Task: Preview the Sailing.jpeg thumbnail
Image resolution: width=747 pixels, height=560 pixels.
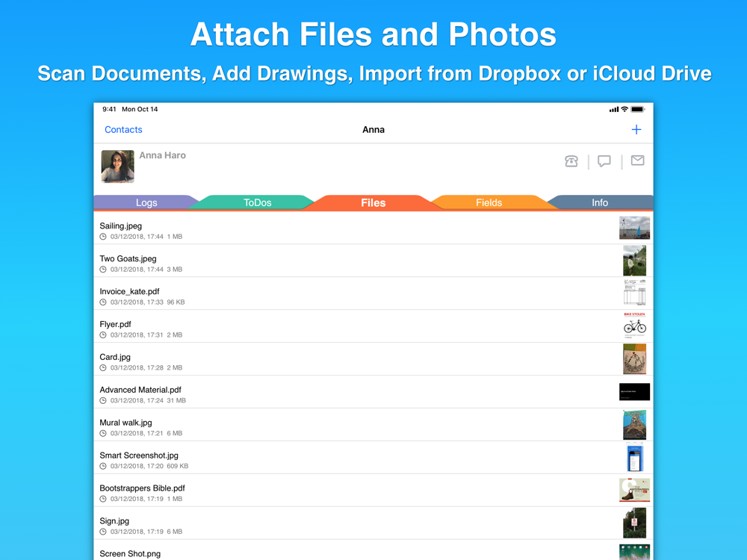Action: 634,228
